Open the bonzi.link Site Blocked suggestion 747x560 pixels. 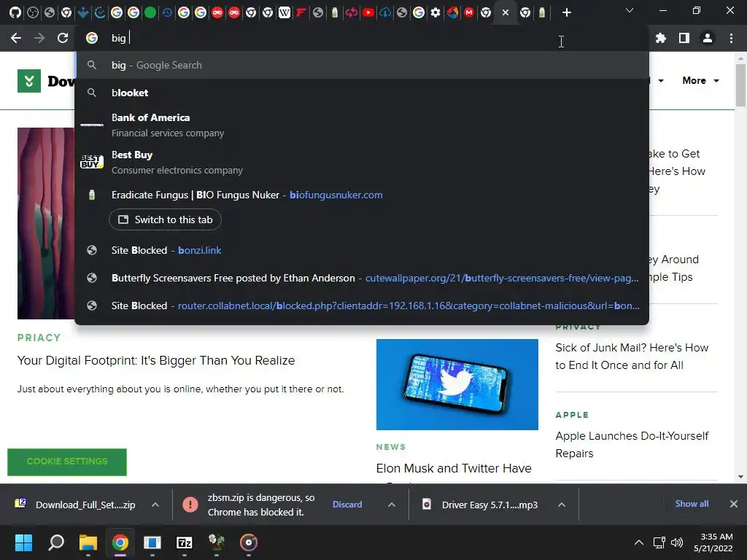[x=362, y=251]
